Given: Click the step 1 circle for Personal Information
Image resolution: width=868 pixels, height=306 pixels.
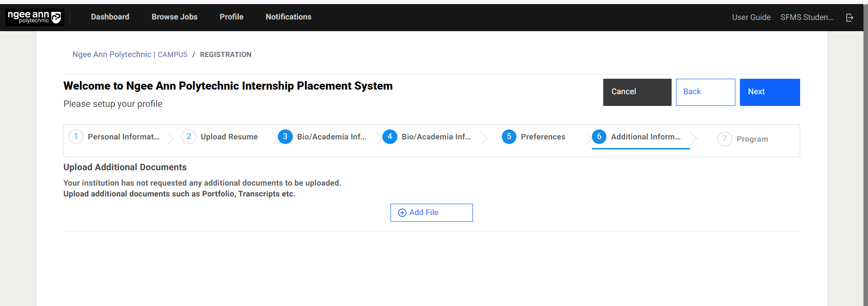Looking at the screenshot, I should click(76, 136).
